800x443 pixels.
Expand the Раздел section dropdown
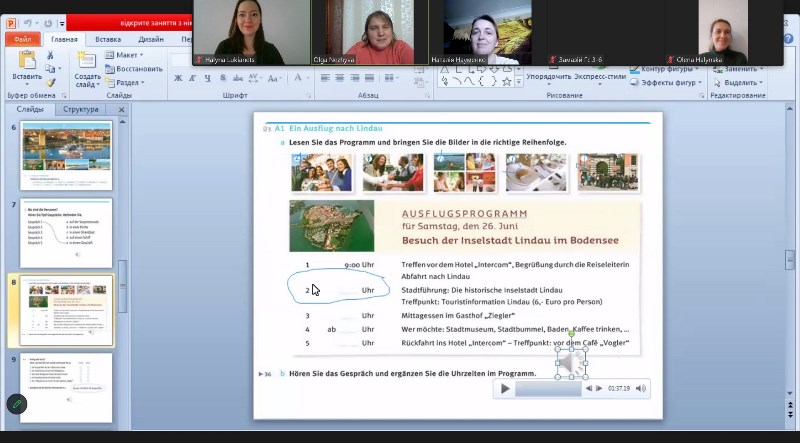click(128, 83)
